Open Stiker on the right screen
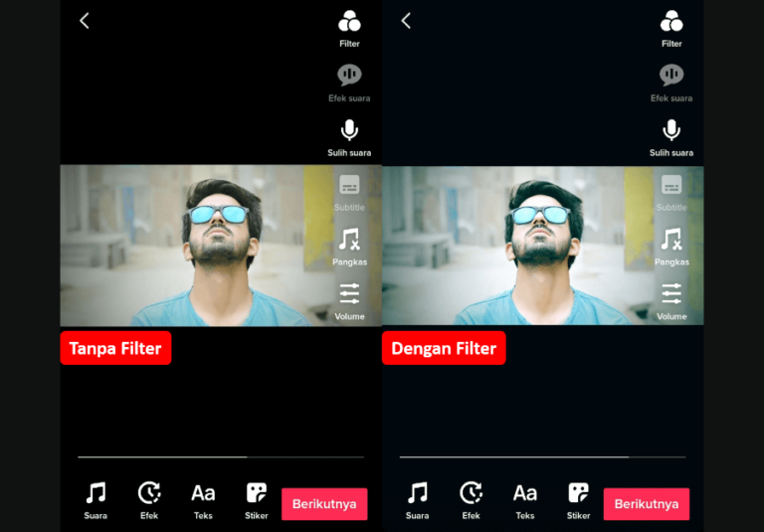This screenshot has height=532, width=764. [578, 500]
